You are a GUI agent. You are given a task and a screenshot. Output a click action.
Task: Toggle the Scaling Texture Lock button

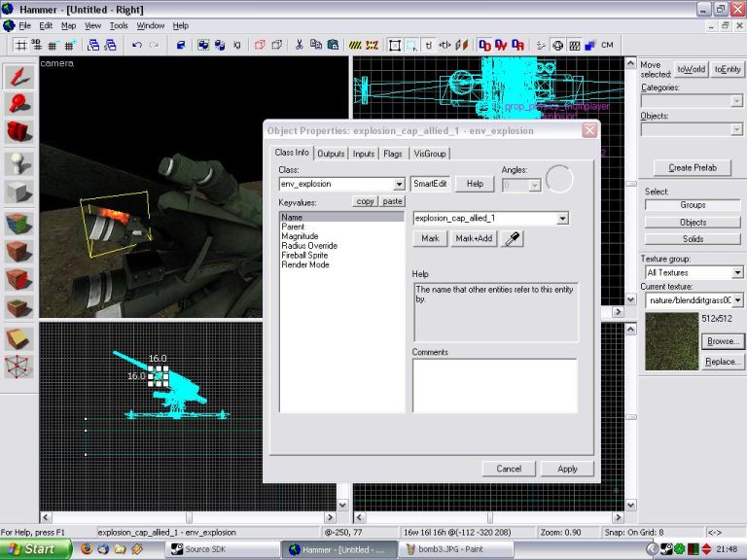point(445,46)
